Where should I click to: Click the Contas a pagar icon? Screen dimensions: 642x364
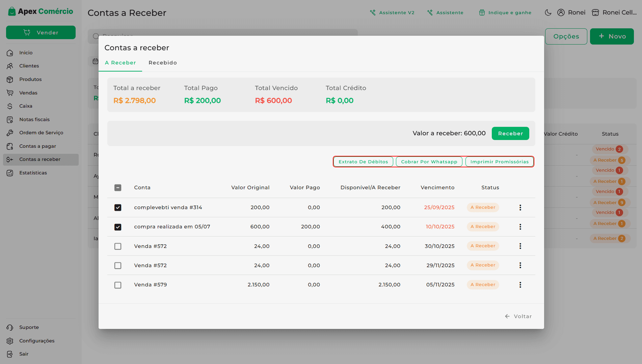(x=10, y=146)
